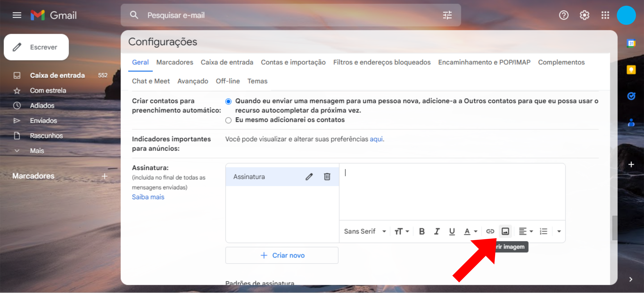Expand the Mais section in sidebar
This screenshot has width=644, height=293.
tap(37, 151)
